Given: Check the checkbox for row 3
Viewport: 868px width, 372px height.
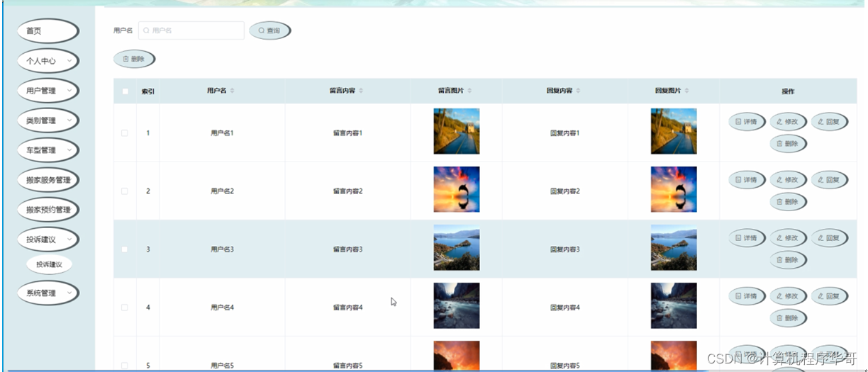Looking at the screenshot, I should coord(125,249).
